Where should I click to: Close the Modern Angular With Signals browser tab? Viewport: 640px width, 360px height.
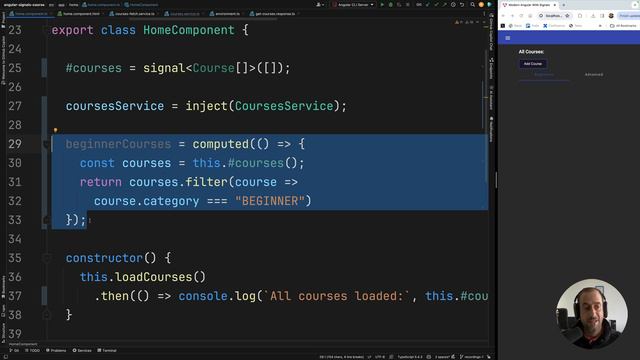[x=555, y=5]
